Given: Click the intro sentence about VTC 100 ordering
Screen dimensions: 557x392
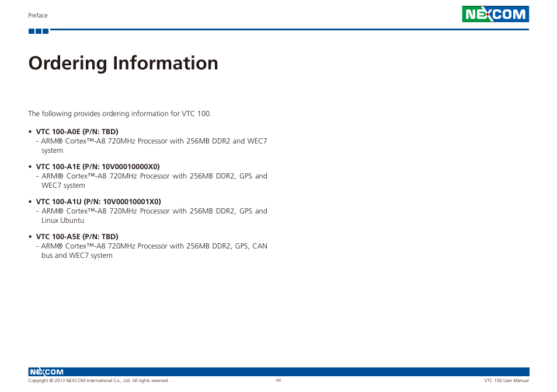Looking at the screenshot, I should [120, 114].
